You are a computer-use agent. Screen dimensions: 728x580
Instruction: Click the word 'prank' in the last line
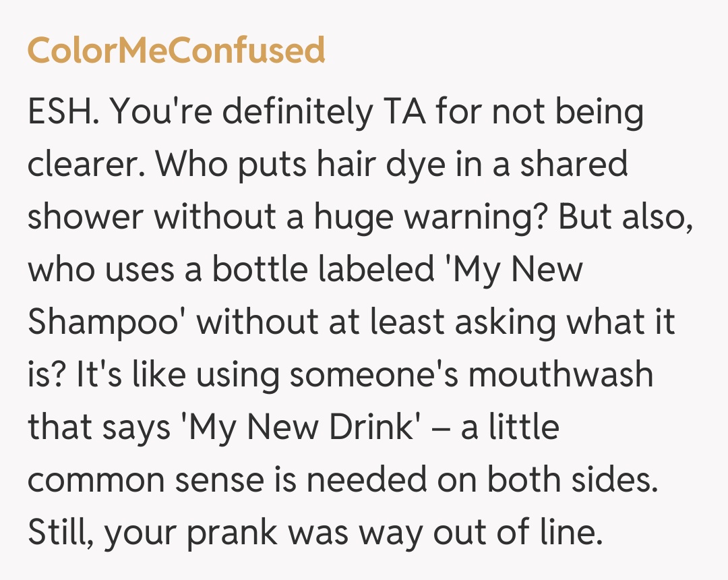[231, 532]
